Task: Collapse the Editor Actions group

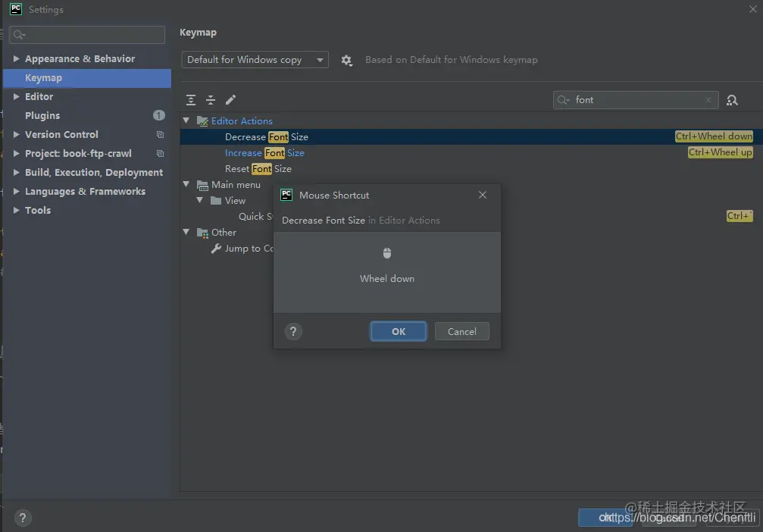Action: click(186, 120)
